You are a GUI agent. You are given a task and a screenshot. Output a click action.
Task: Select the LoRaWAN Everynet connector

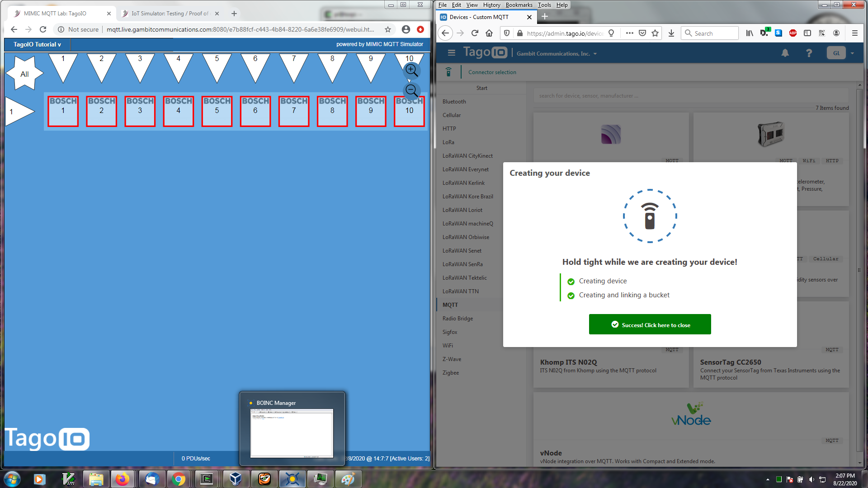[x=465, y=169]
